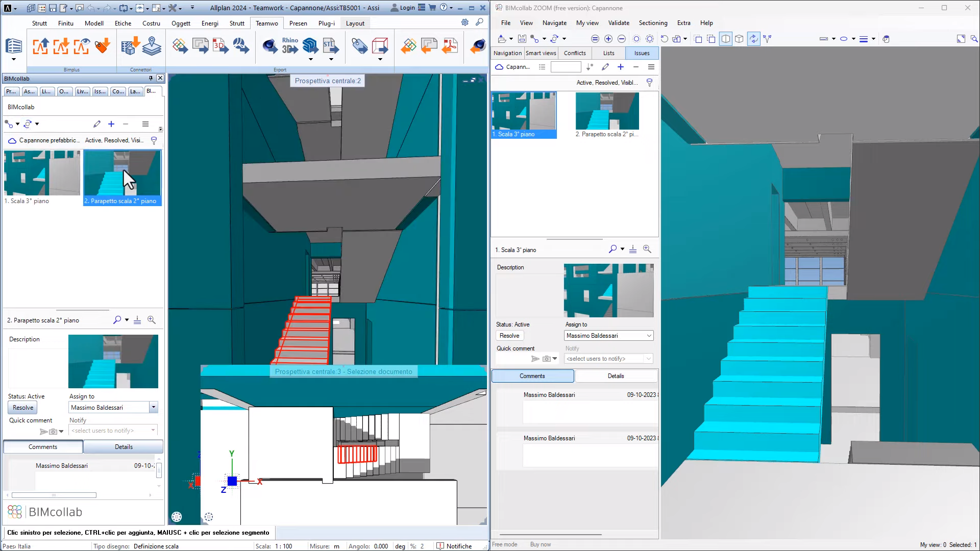Toggle the isolate double circle in ZOOM toolbar
The width and height of the screenshot is (980, 551).
[650, 39]
